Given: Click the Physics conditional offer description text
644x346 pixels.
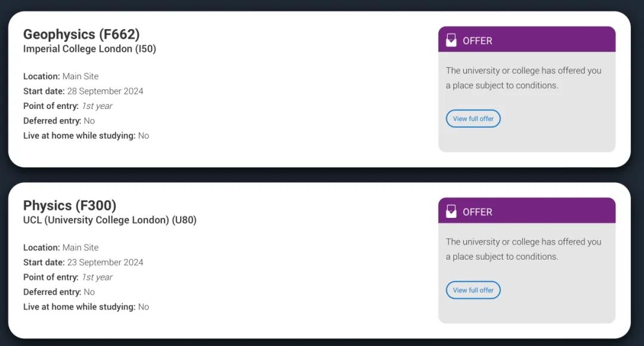Looking at the screenshot, I should coord(524,249).
